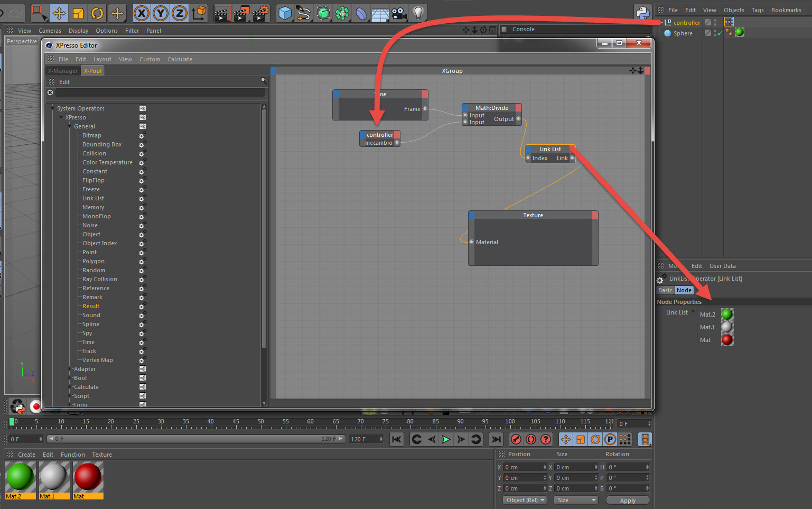Click the timeline preview range slider
This screenshot has width=812, height=509.
point(196,439)
